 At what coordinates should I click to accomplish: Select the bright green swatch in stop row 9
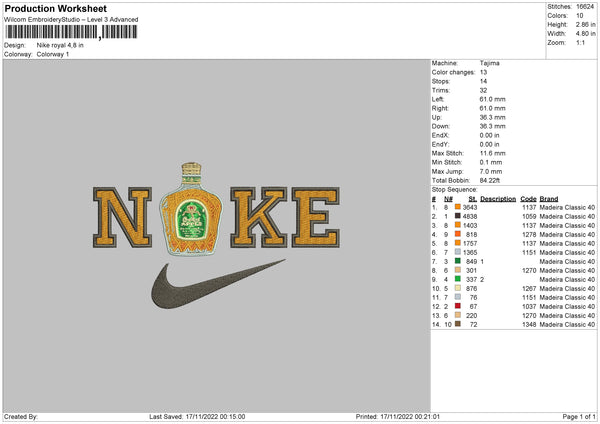point(458,279)
